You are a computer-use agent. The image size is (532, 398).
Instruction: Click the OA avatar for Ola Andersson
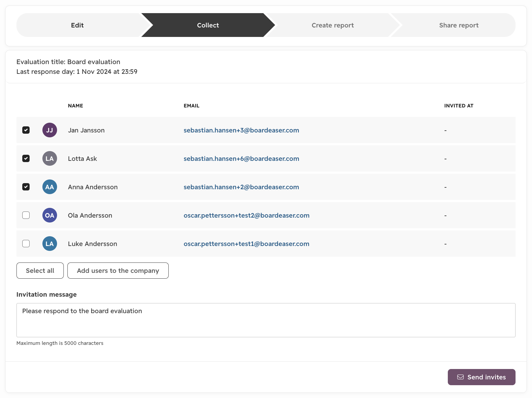(50, 215)
